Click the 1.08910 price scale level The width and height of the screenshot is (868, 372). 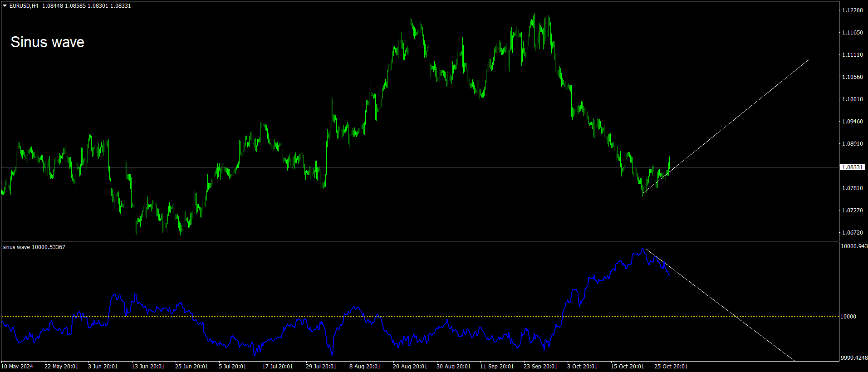(x=852, y=144)
